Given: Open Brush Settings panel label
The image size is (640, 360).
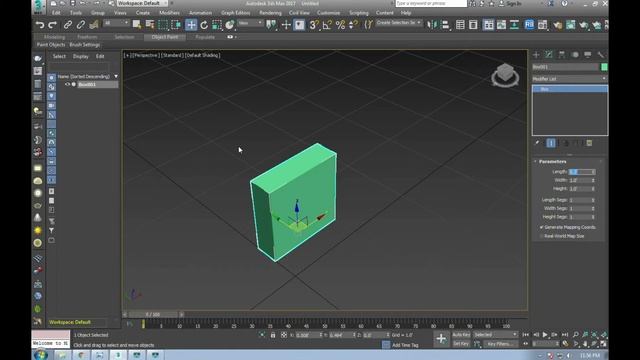Looking at the screenshot, I should [85, 45].
